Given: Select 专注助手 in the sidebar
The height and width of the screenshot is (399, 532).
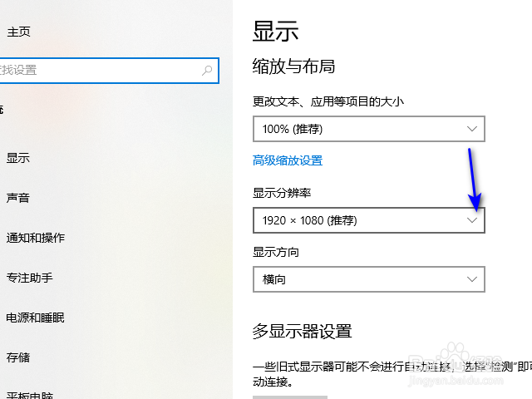Looking at the screenshot, I should pyautogui.click(x=30, y=278).
